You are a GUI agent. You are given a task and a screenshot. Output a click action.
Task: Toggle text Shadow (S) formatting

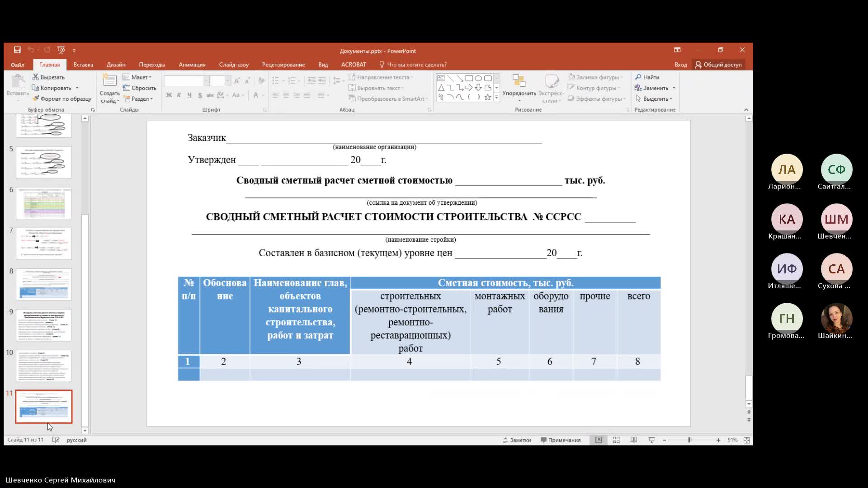200,95
